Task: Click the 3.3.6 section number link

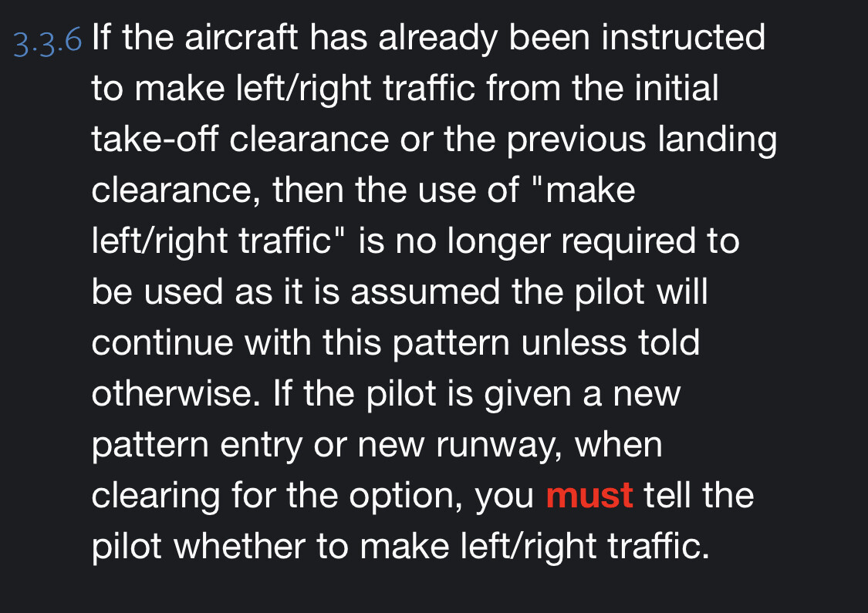Action: click(x=47, y=40)
